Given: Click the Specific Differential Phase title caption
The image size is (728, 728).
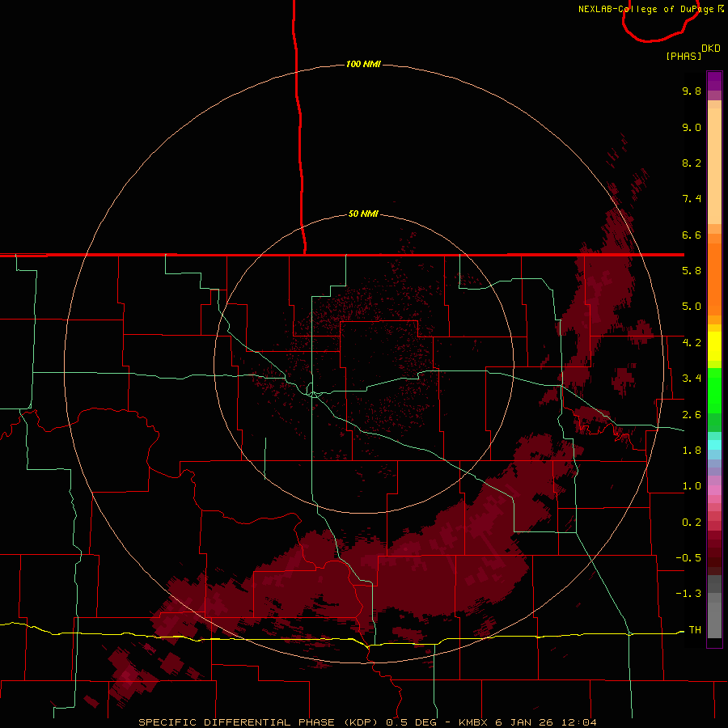Looking at the screenshot, I should 367,722.
